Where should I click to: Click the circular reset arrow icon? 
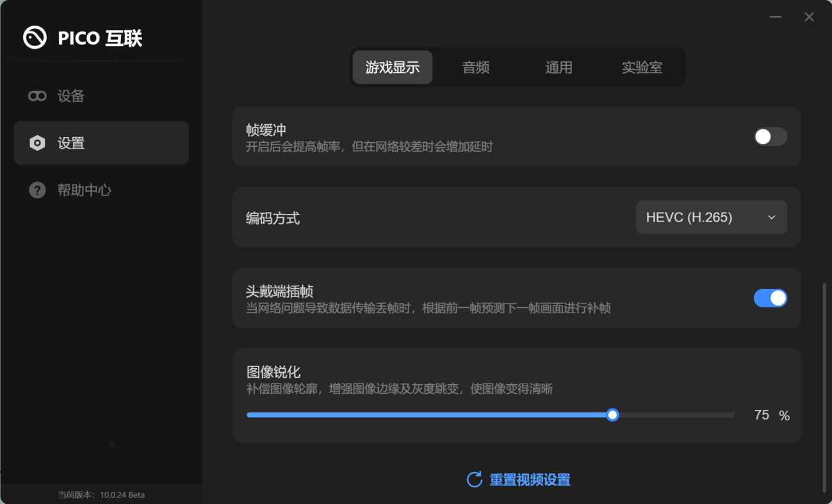pos(474,480)
